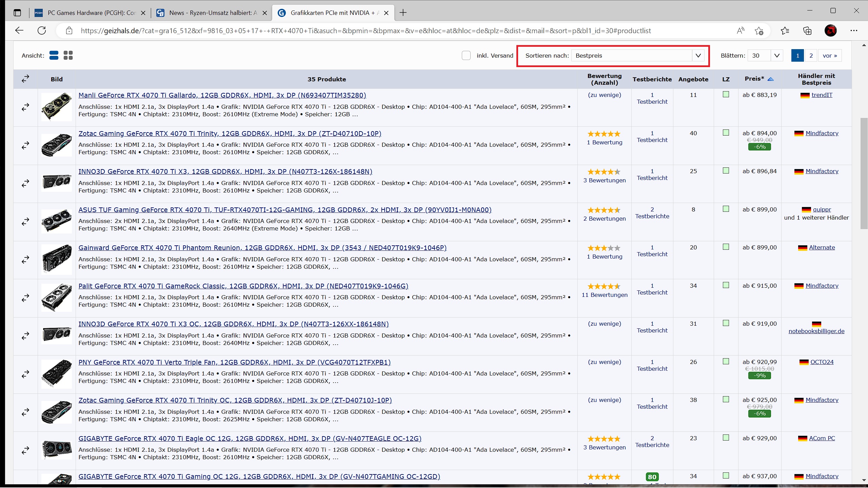Add page to favorites star icon
Image resolution: width=868 pixels, height=488 pixels.
759,31
